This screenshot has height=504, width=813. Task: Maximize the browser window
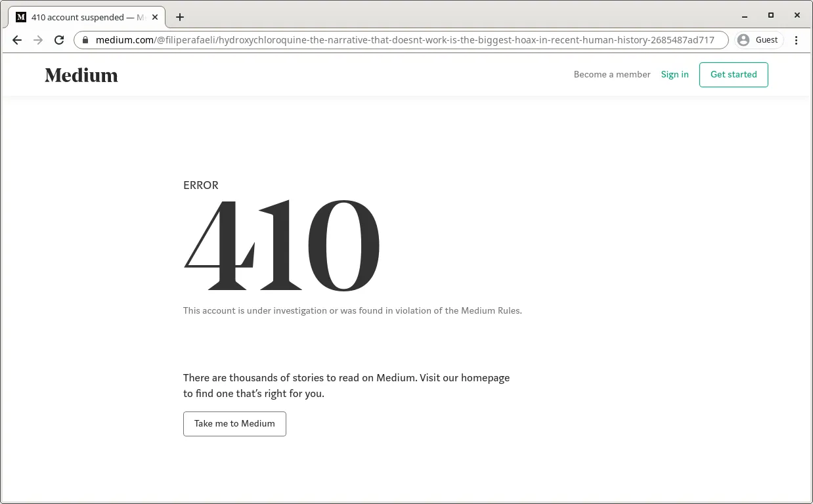(x=771, y=16)
